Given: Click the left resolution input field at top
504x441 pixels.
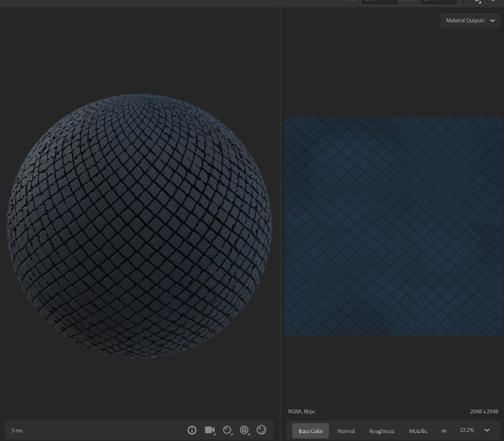Looking at the screenshot, I should pyautogui.click(x=379, y=2).
